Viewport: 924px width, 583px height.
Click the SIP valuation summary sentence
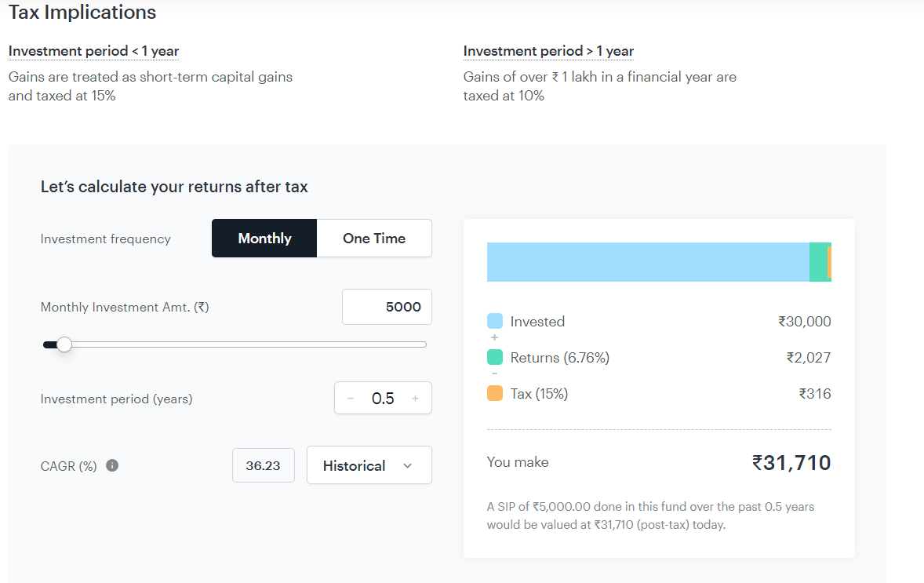(650, 516)
